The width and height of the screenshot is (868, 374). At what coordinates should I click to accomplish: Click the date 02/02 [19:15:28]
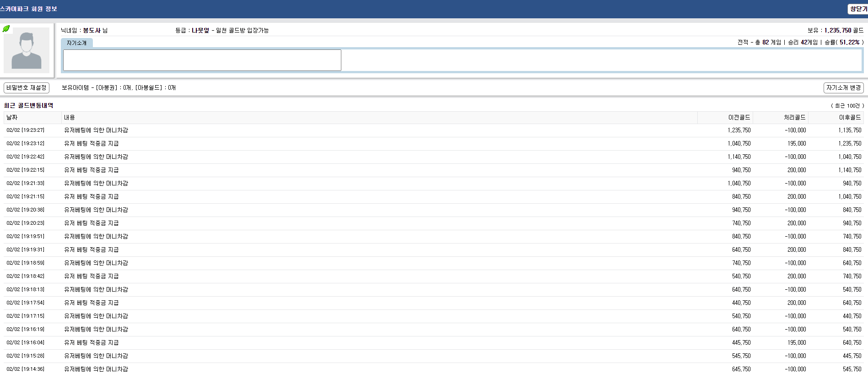tap(25, 356)
